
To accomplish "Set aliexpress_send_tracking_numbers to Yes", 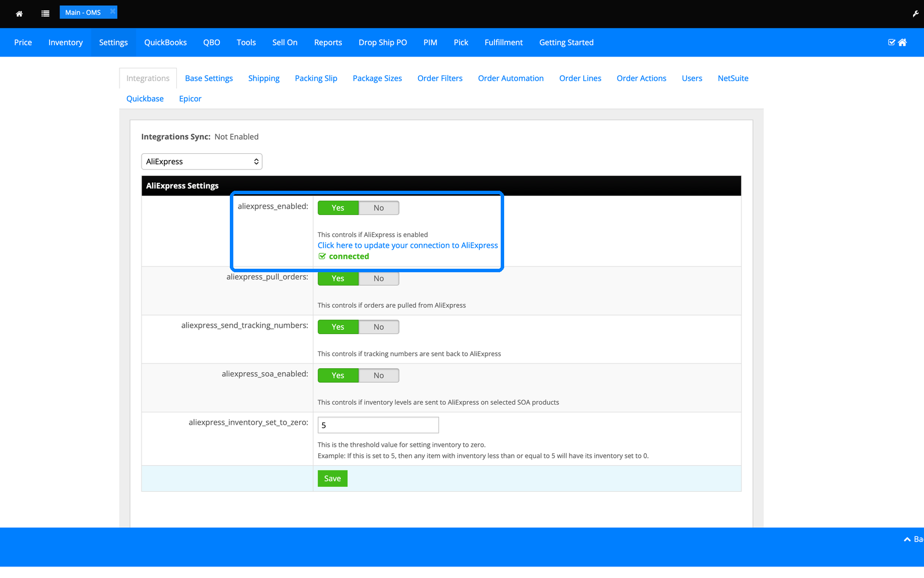I will (338, 327).
